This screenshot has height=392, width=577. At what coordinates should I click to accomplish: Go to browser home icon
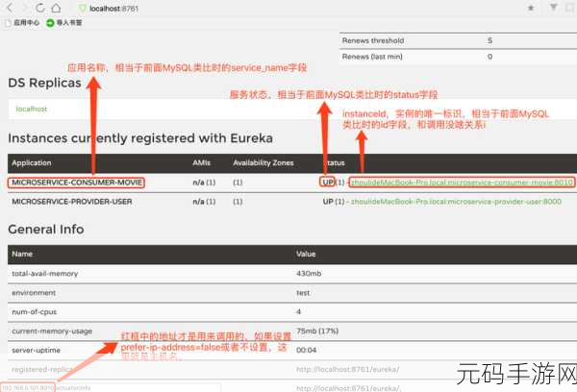tap(56, 8)
